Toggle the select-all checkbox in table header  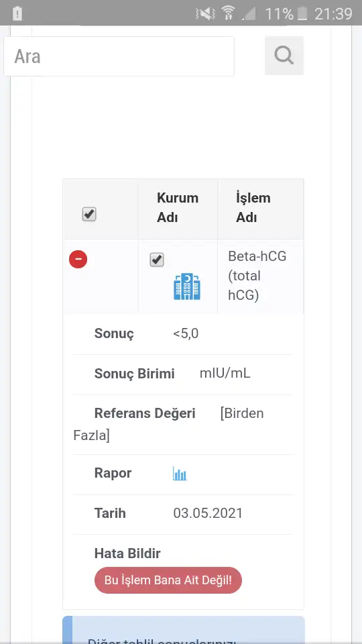(x=89, y=214)
